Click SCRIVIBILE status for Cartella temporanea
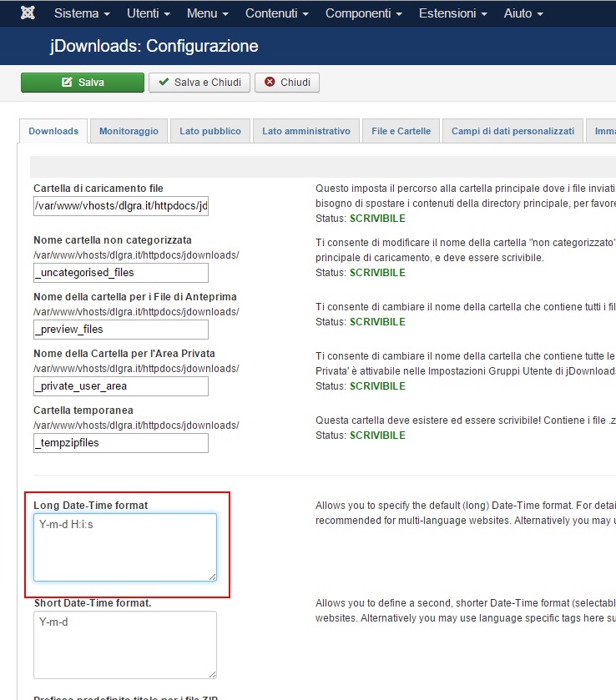The width and height of the screenshot is (616, 700). (377, 436)
